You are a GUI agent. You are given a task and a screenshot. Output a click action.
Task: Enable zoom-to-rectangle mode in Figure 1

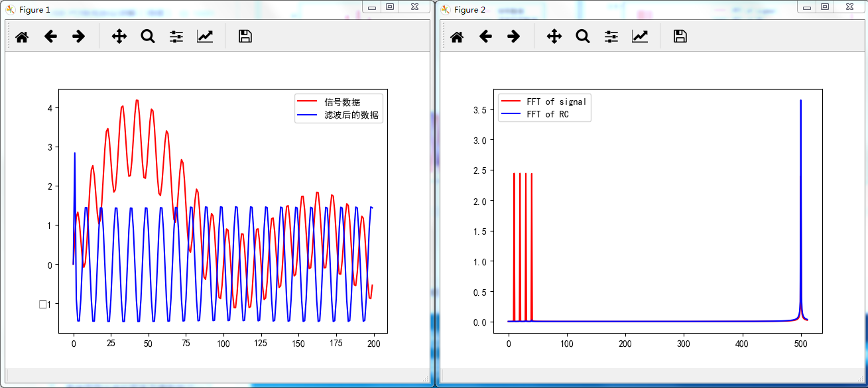(x=147, y=36)
